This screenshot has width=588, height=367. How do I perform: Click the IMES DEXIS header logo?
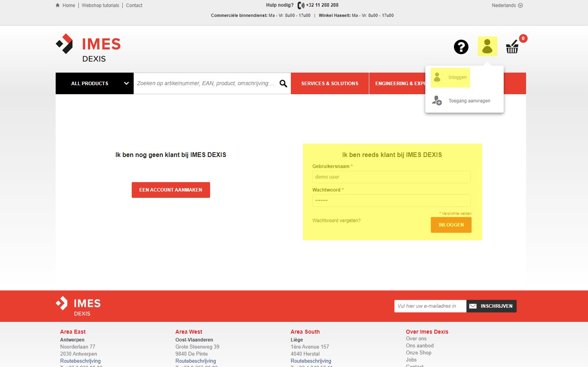(x=88, y=48)
